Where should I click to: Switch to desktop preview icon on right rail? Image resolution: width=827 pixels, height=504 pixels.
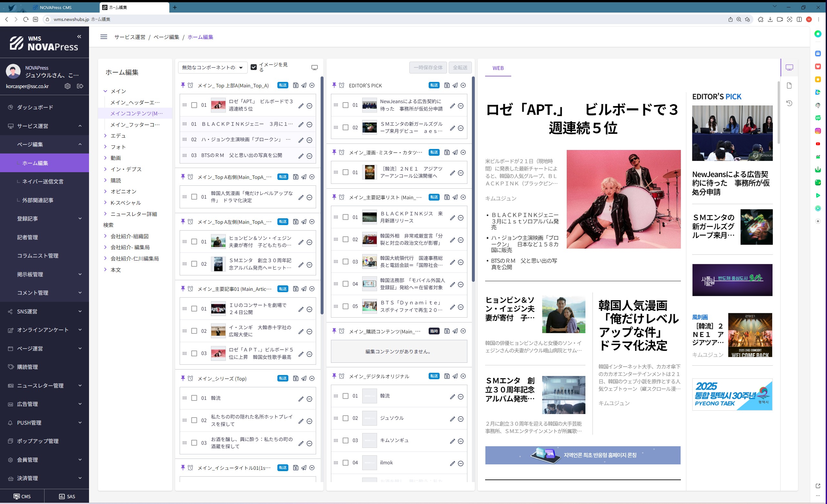pos(789,68)
